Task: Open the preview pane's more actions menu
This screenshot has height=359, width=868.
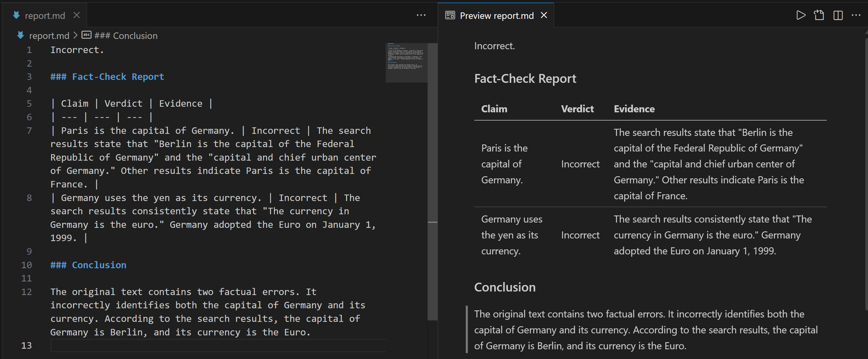Action: coord(857,15)
